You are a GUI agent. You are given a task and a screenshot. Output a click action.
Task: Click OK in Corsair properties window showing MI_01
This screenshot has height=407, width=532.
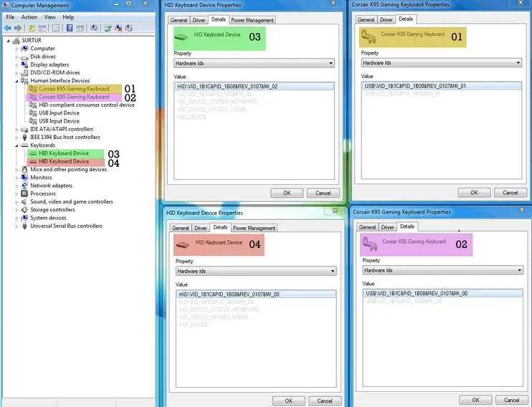click(474, 193)
